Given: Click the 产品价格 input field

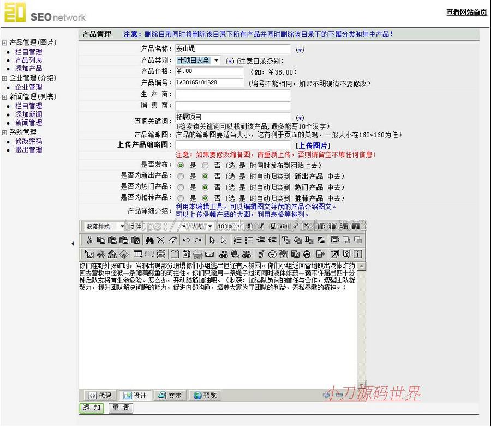Looking at the screenshot, I should pos(209,71).
